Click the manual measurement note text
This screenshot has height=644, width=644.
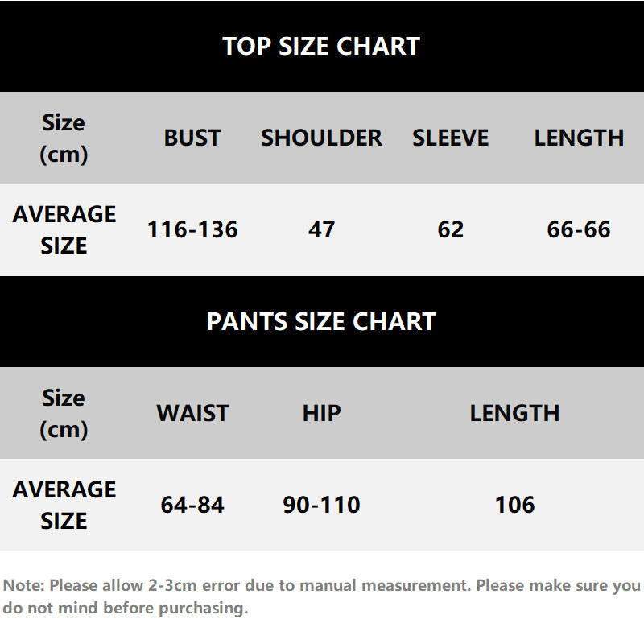click(321, 597)
